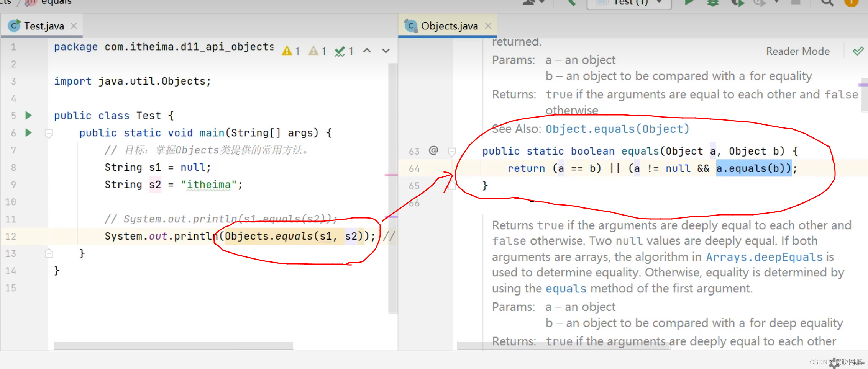Click line number 63 in Objects.java gutter
The height and width of the screenshot is (369, 868).
click(414, 151)
